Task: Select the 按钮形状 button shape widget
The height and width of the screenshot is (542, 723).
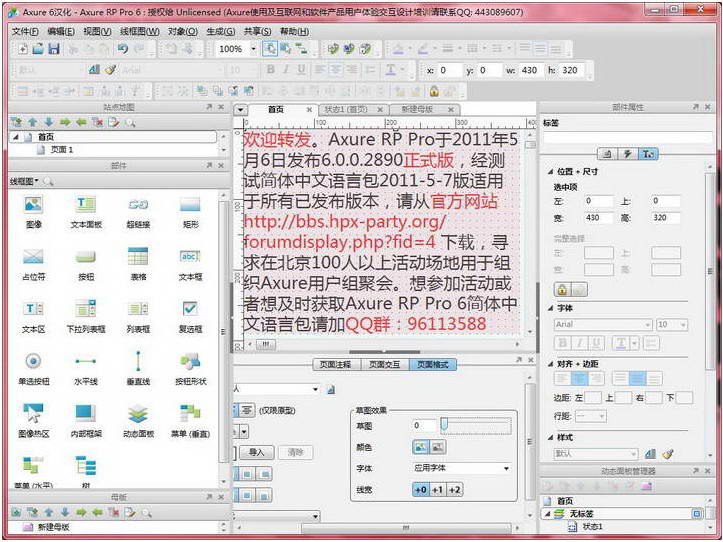Action: pos(190,369)
